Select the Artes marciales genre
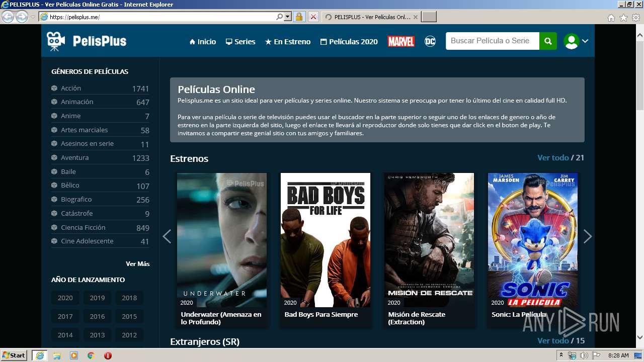 (x=100, y=130)
